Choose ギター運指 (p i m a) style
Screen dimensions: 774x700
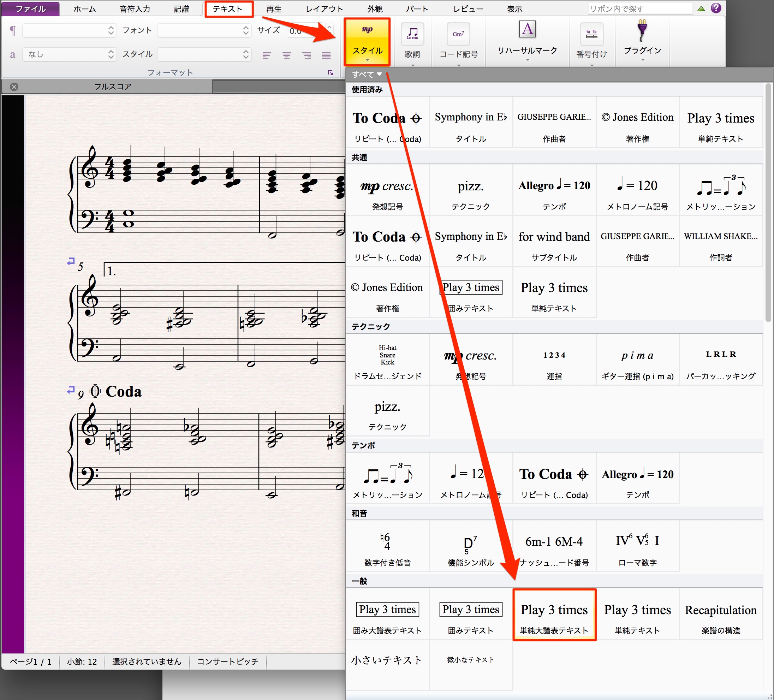(x=637, y=360)
